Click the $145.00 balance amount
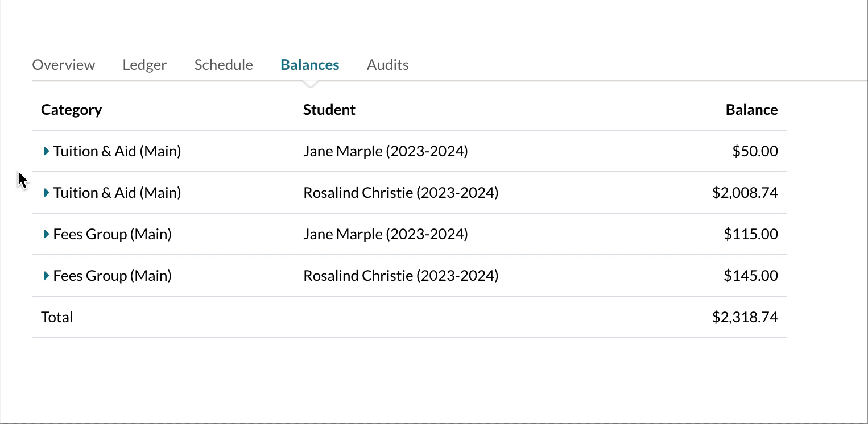The height and width of the screenshot is (424, 868). click(750, 276)
